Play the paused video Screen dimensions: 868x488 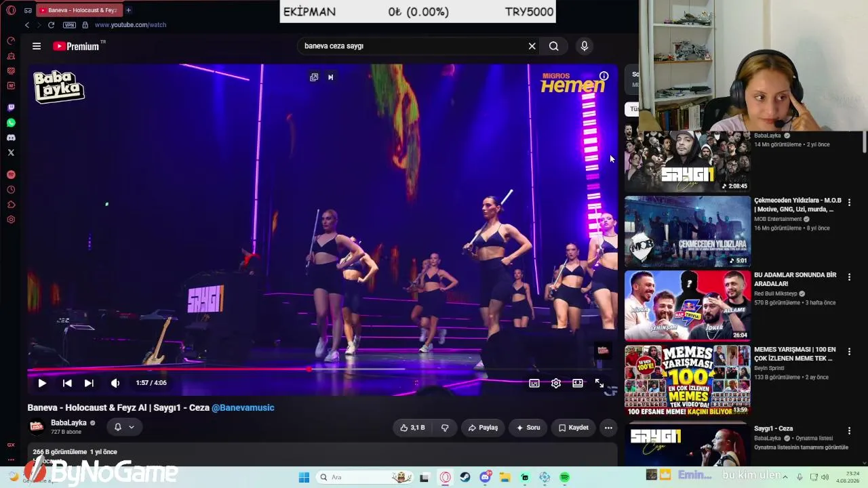[x=42, y=383]
